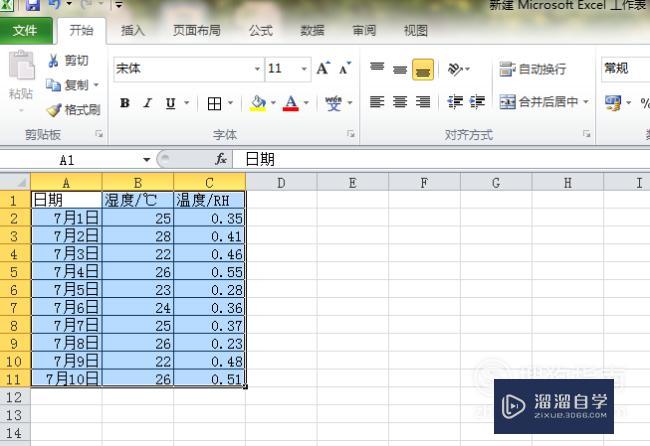Open borders dropdown arrow
This screenshot has height=446, width=650.
pos(230,103)
